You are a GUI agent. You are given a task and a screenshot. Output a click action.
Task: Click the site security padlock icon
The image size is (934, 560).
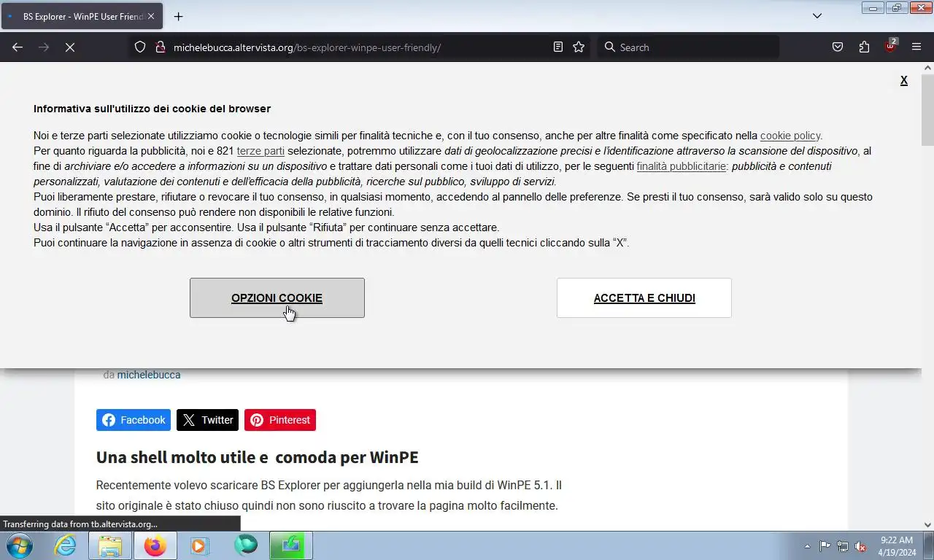coord(161,47)
